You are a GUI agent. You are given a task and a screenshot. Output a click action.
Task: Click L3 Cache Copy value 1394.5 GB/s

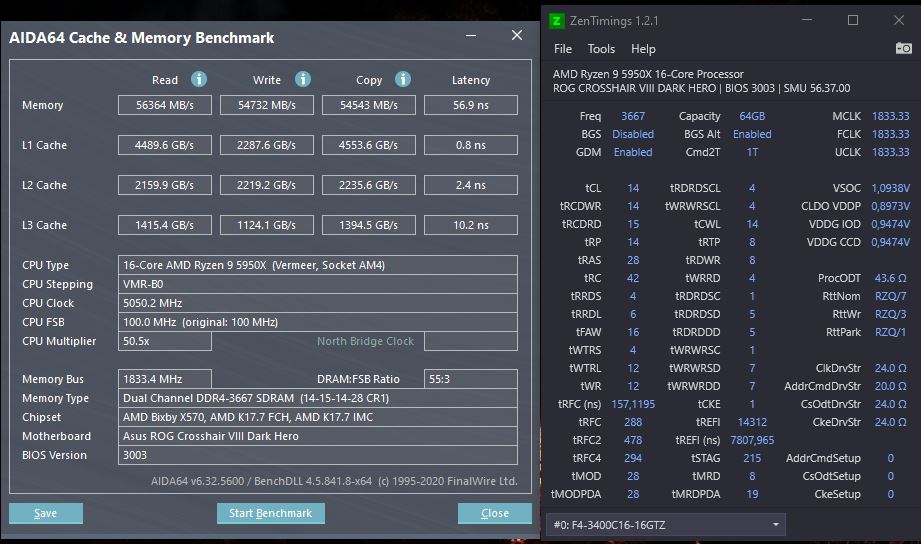point(369,225)
